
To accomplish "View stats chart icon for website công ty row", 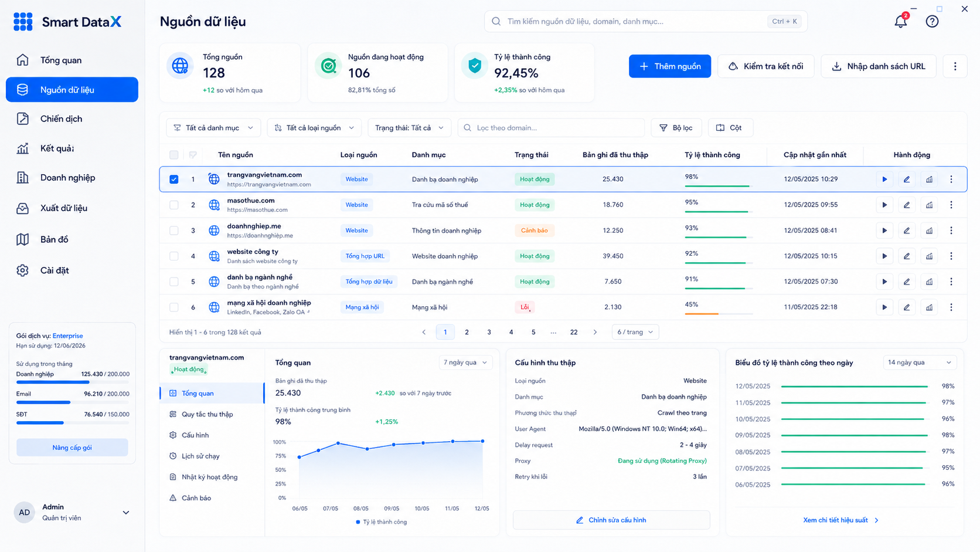I will tap(929, 256).
